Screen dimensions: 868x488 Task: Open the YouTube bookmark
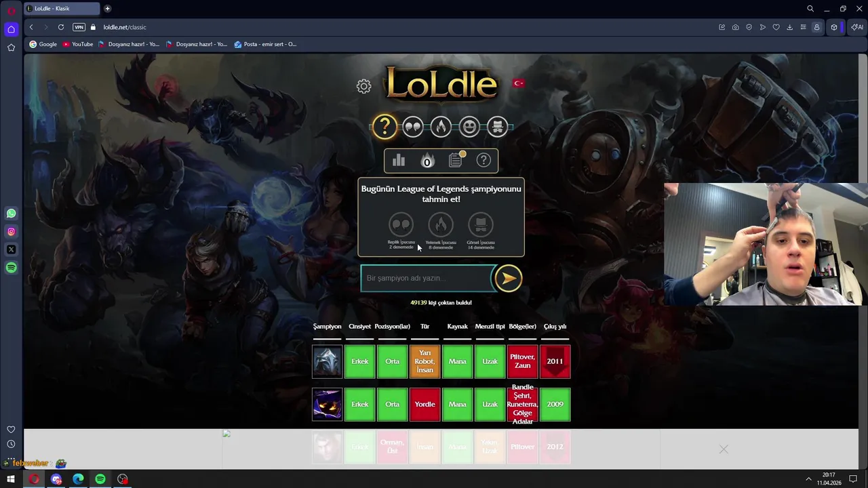(77, 44)
